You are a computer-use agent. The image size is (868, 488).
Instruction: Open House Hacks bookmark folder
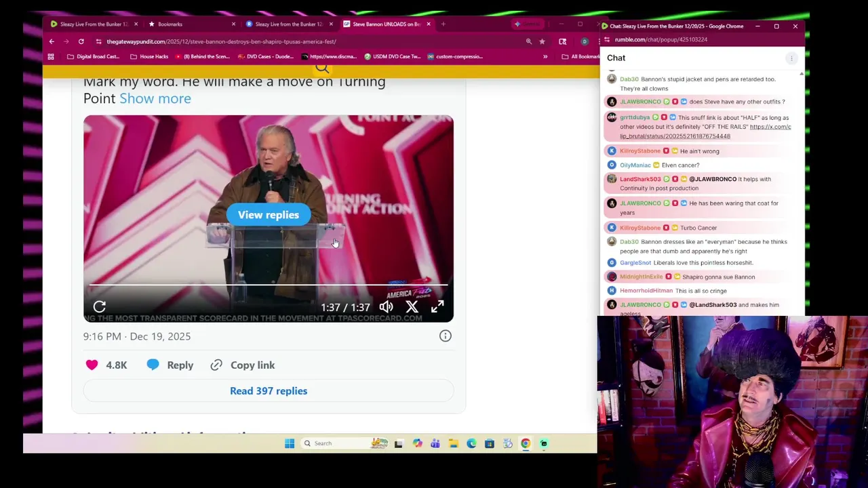pos(149,56)
